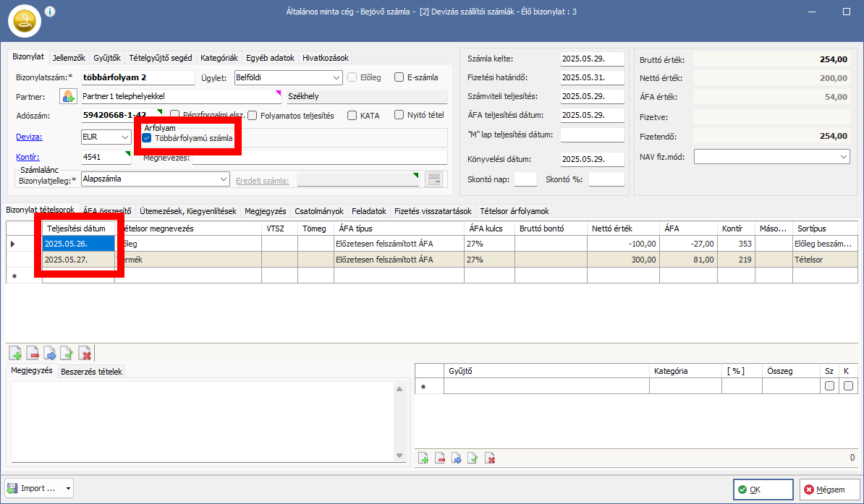This screenshot has width=864, height=504.
Task: Switch to Ütemezések, Kiegyenlítések tab
Action: [x=188, y=211]
